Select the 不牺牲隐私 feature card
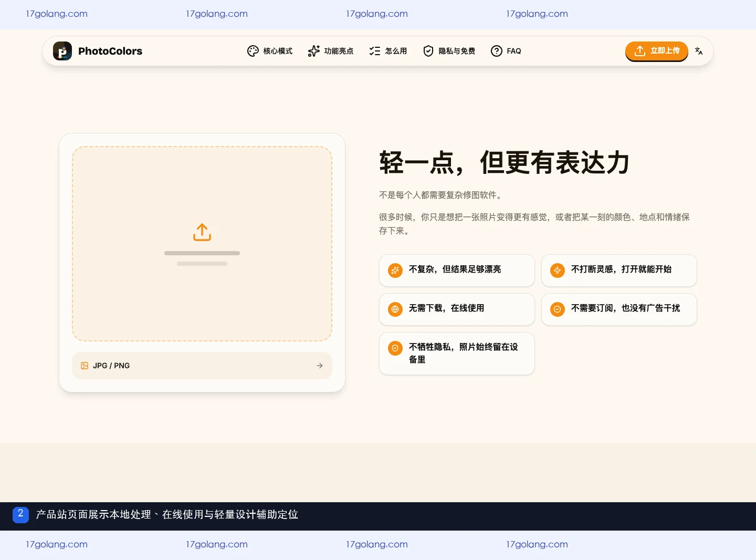Screen dimensions: 756x560 click(457, 354)
